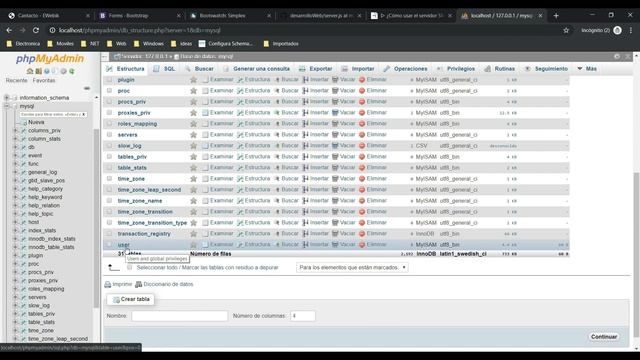Click Eliminar for slow_log table

coord(373,146)
